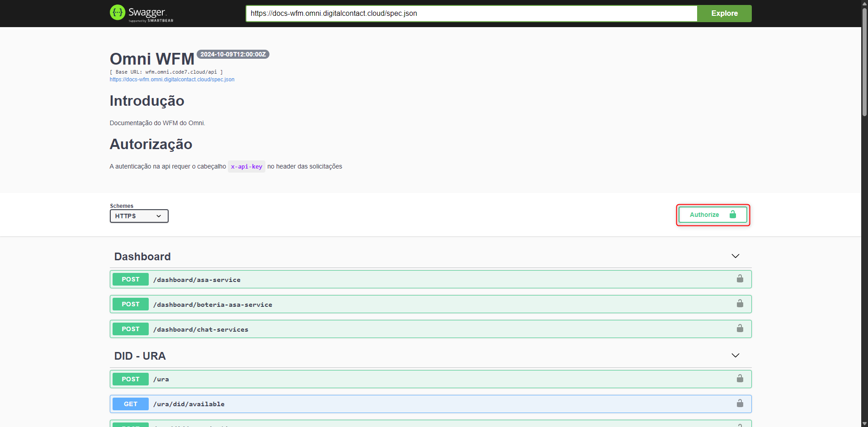The width and height of the screenshot is (868, 427).
Task: Select the DID - URA section heading
Action: (140, 356)
